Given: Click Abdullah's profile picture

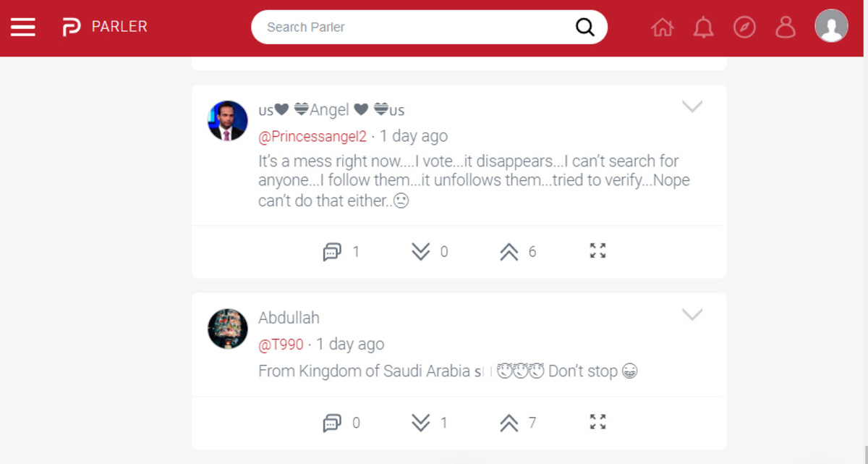Looking at the screenshot, I should click(228, 329).
